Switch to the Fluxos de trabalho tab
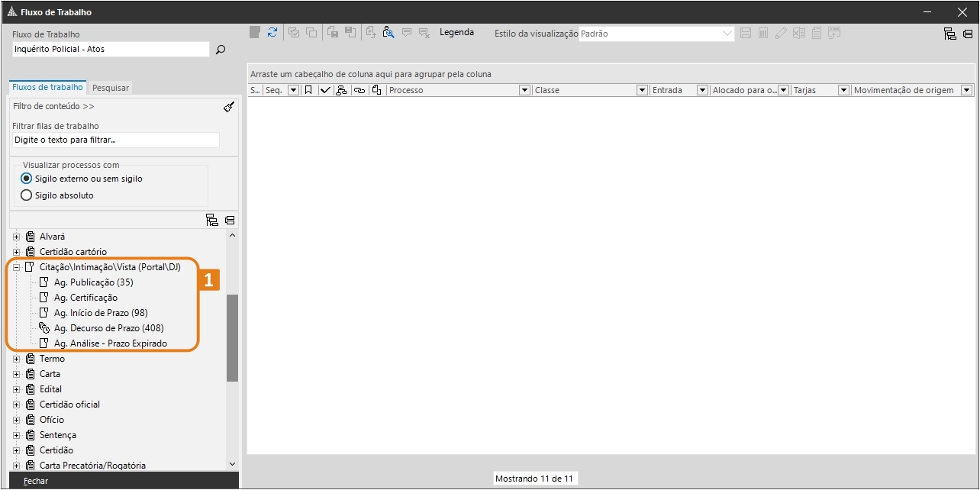This screenshot has height=490, width=980. 47,87
